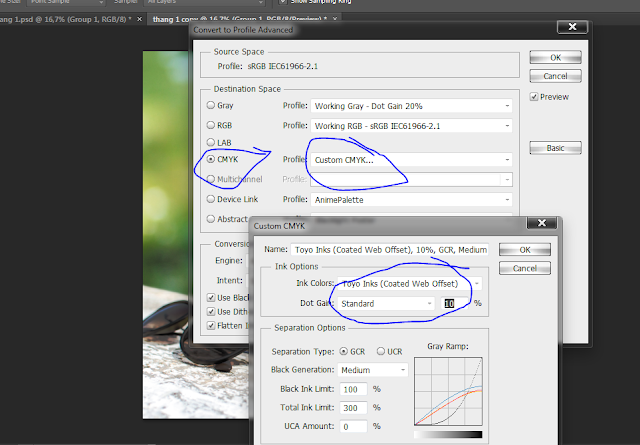Select the CMYK destination space radio
The image size is (640, 445).
211,159
